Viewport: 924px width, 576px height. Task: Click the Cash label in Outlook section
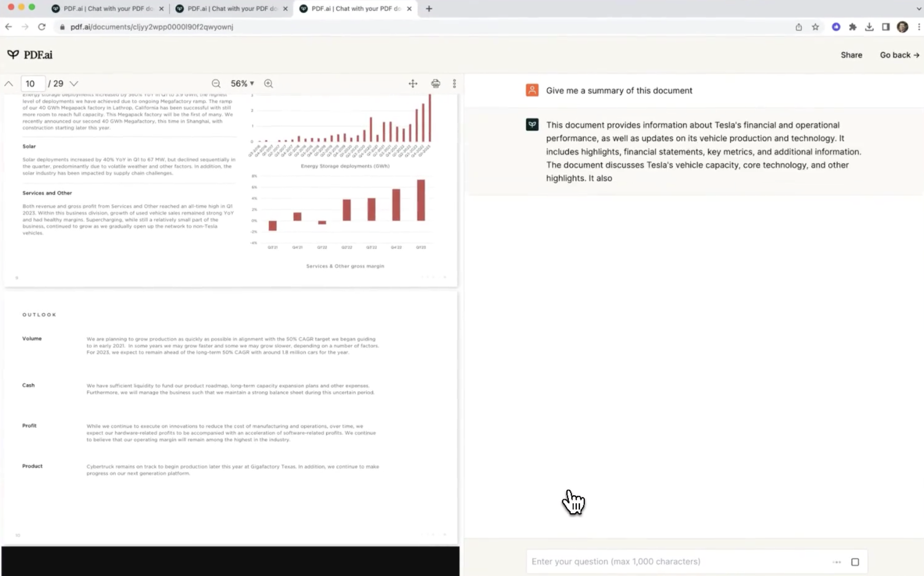[x=28, y=385]
